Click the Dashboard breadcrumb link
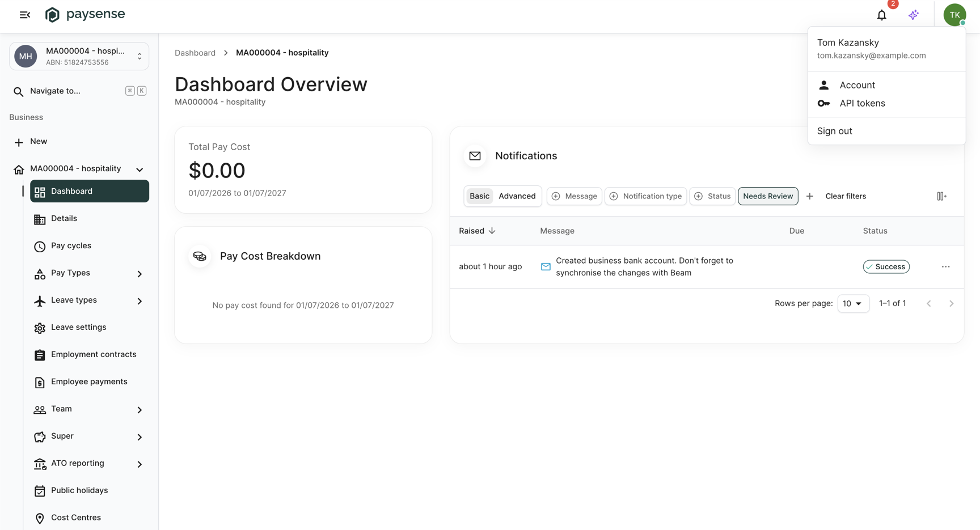 (x=195, y=53)
